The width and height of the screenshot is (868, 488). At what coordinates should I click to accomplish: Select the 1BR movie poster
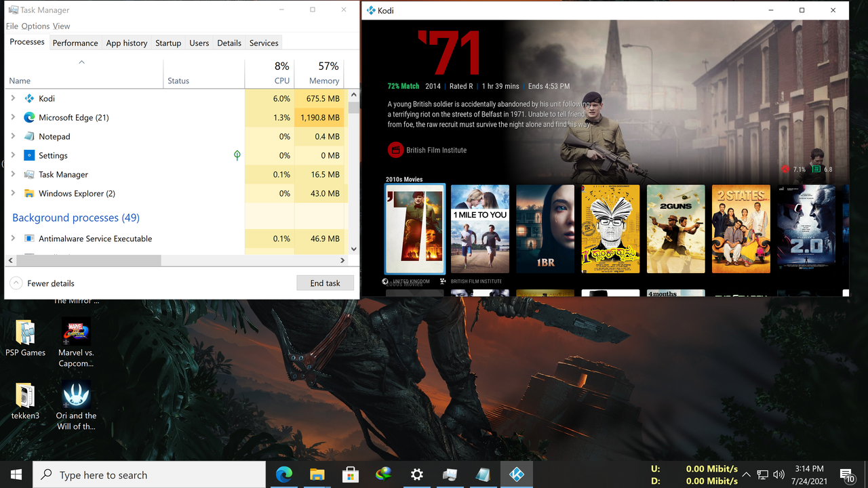point(545,229)
